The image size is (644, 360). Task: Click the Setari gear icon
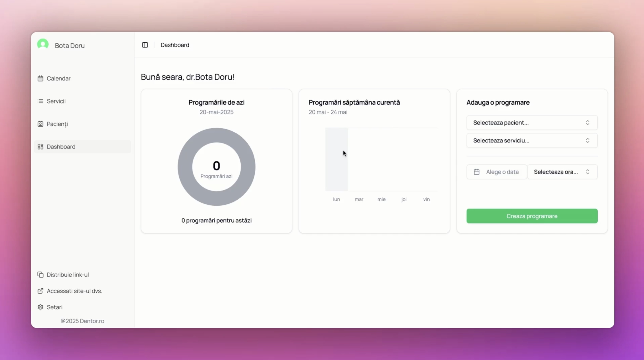[40, 307]
